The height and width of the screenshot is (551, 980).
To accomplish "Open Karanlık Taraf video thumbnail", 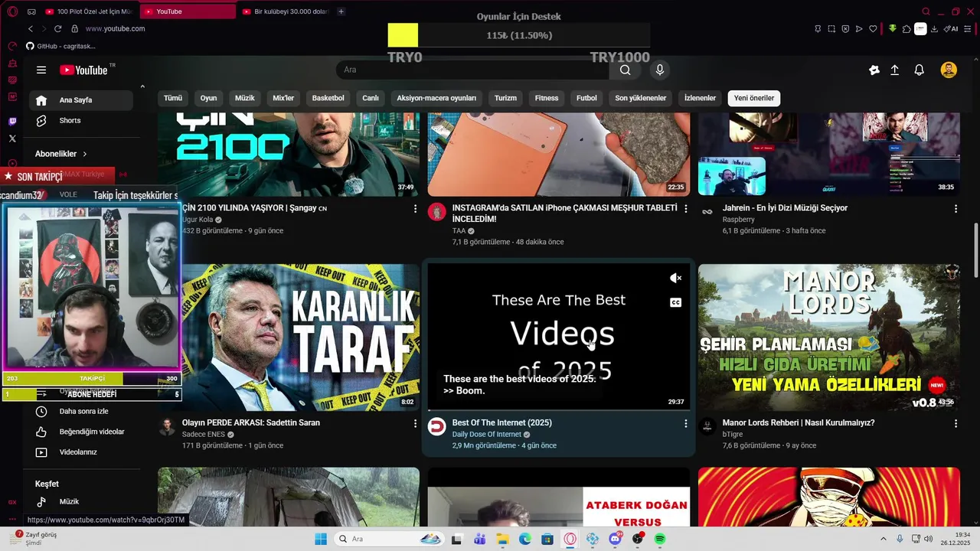I will [x=289, y=337].
